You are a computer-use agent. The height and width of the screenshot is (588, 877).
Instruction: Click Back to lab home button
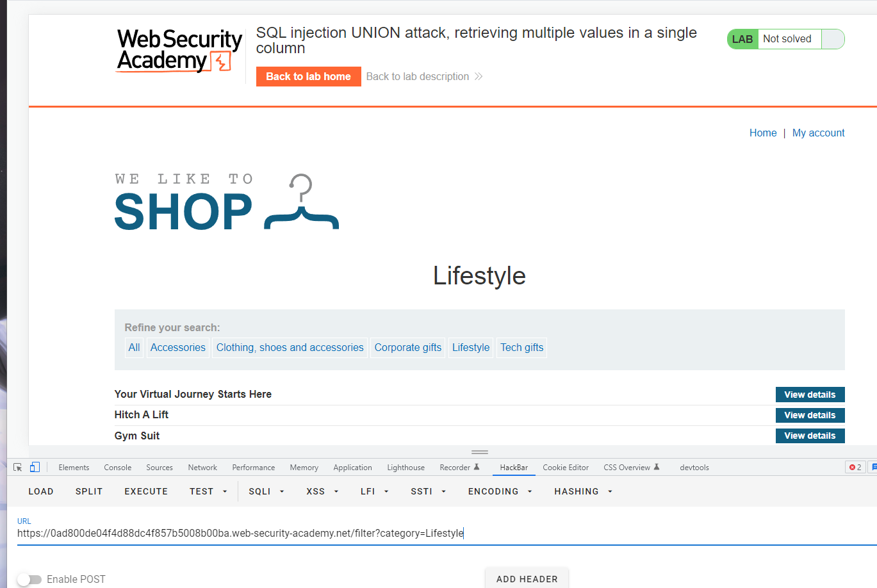(x=309, y=76)
